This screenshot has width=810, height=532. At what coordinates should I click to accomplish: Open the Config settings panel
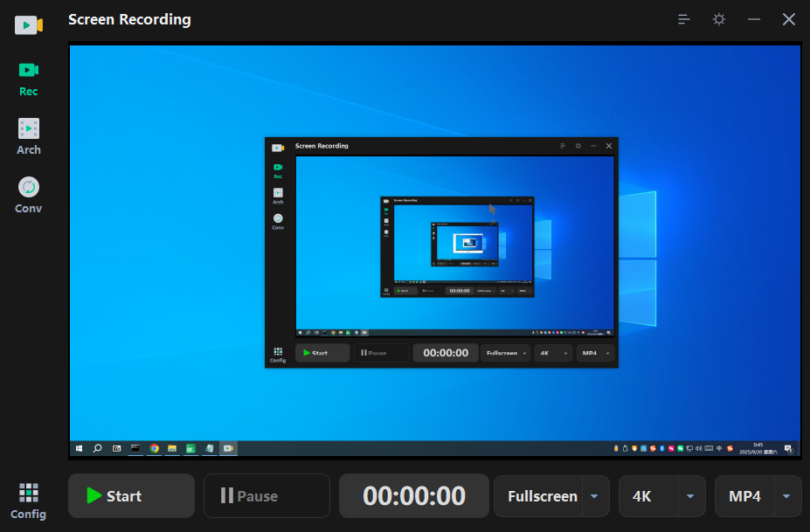28,501
